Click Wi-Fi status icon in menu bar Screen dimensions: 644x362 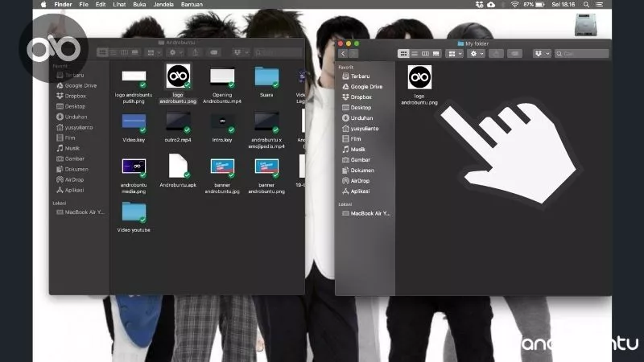pos(514,5)
